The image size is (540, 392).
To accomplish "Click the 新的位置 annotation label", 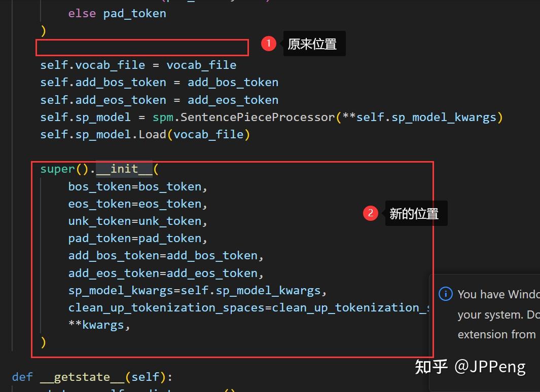I will (416, 213).
